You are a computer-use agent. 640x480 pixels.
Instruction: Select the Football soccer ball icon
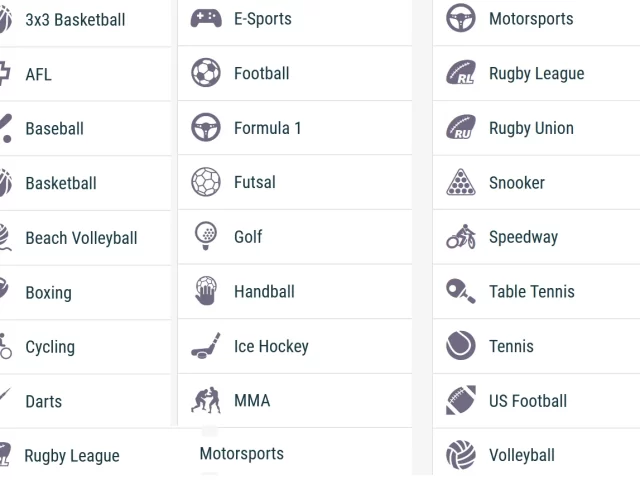click(206, 73)
